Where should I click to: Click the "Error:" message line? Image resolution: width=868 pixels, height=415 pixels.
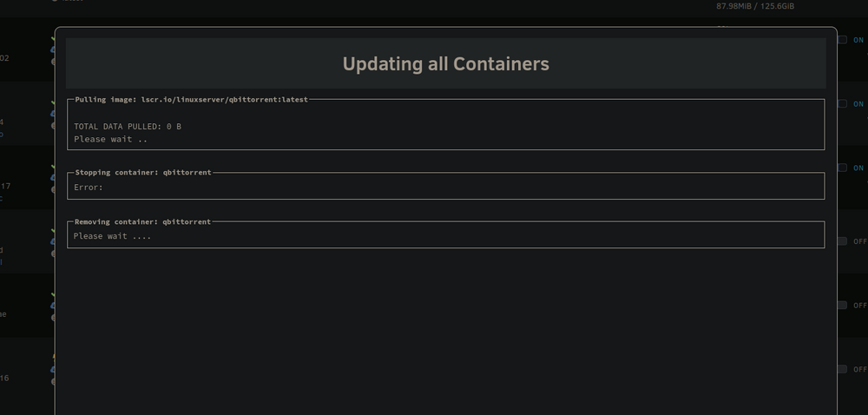click(89, 188)
